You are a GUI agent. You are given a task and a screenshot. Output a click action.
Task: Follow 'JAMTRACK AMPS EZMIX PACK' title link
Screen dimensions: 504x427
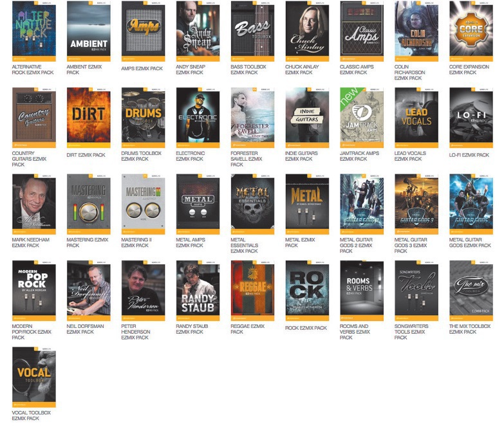pyautogui.click(x=359, y=156)
